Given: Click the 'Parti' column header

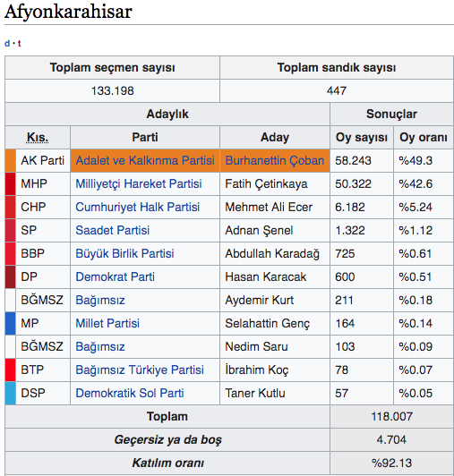Looking at the screenshot, I should 145,137.
